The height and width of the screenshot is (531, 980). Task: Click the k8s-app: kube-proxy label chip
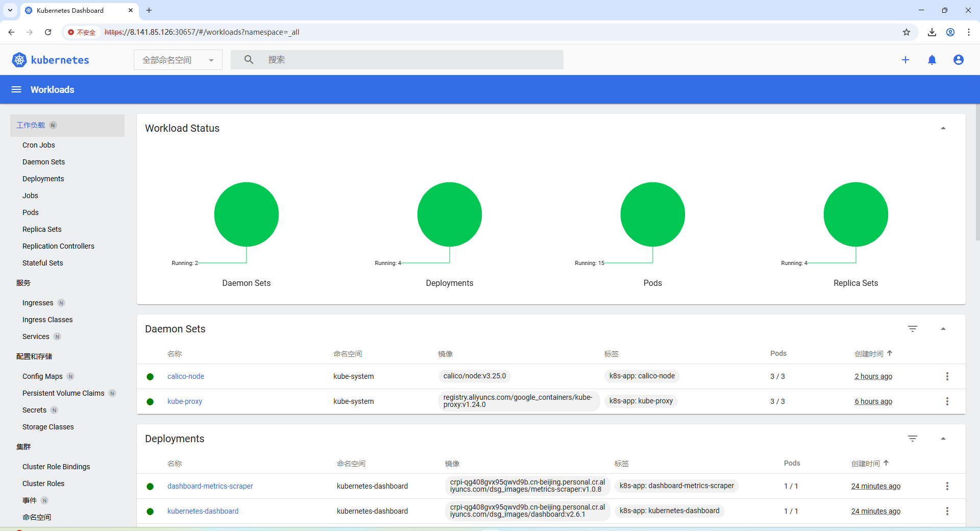pos(641,401)
